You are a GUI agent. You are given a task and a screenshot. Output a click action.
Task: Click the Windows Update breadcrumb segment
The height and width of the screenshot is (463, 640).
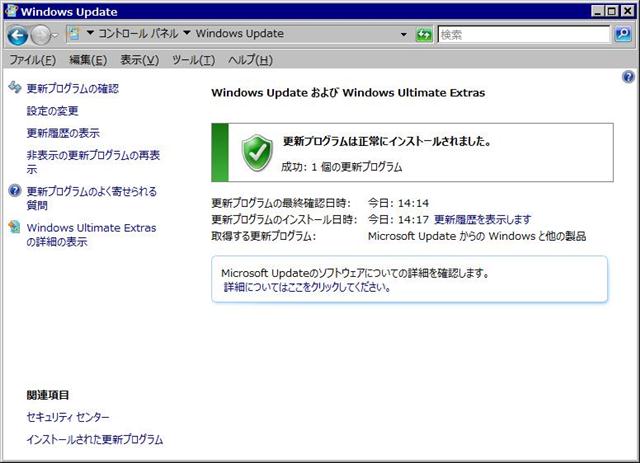[240, 33]
